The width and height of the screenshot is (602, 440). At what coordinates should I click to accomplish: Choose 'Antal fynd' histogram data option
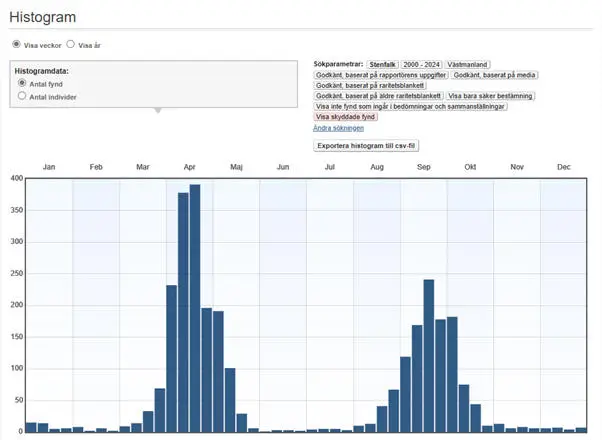click(x=23, y=84)
